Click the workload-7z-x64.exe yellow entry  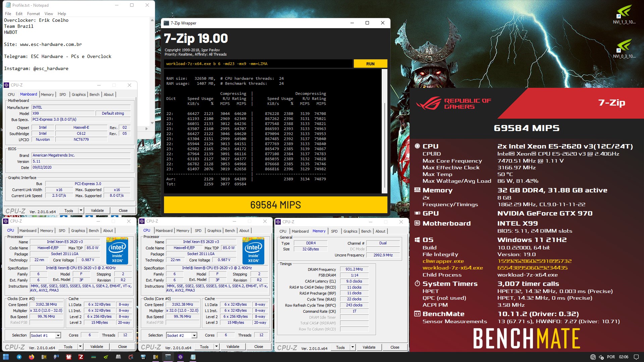453,268
